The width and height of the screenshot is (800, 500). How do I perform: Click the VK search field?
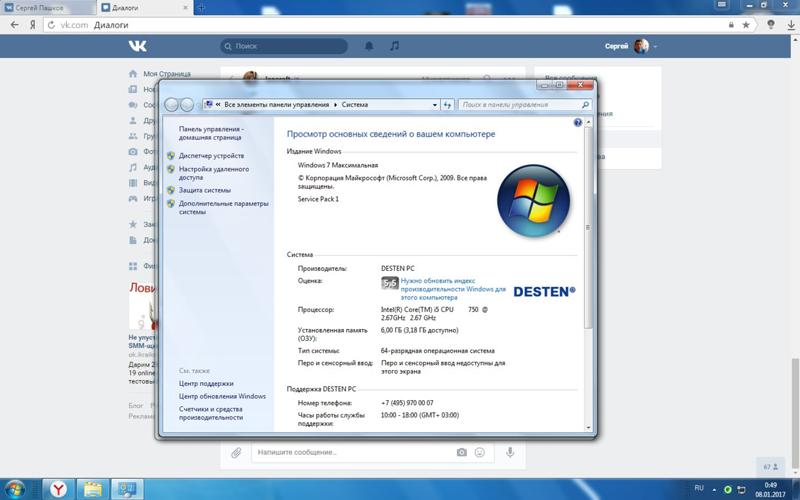(284, 46)
